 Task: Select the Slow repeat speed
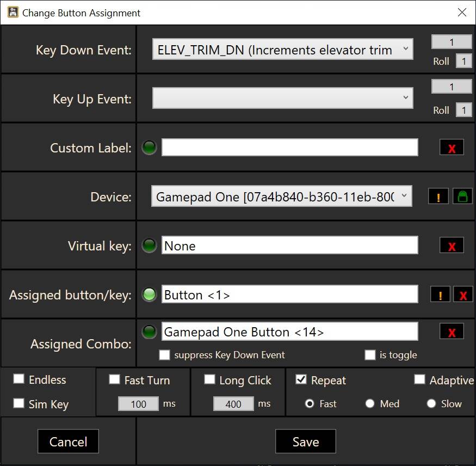tap(431, 404)
